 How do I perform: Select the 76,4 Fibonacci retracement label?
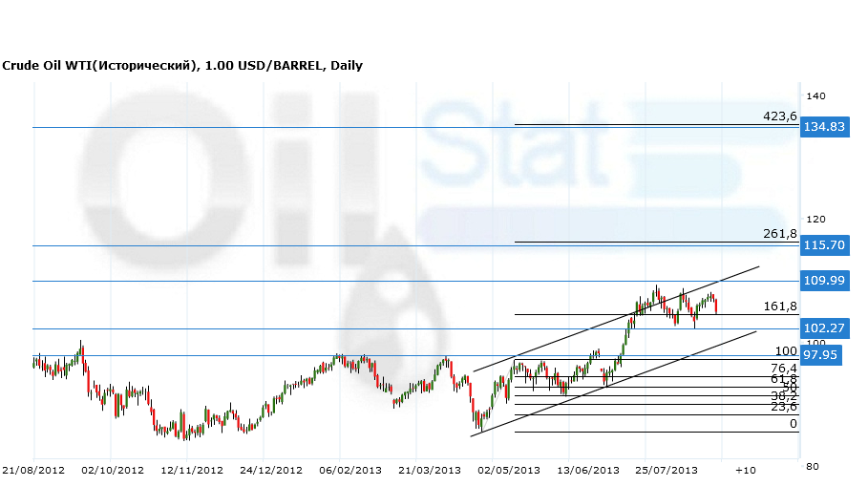783,369
